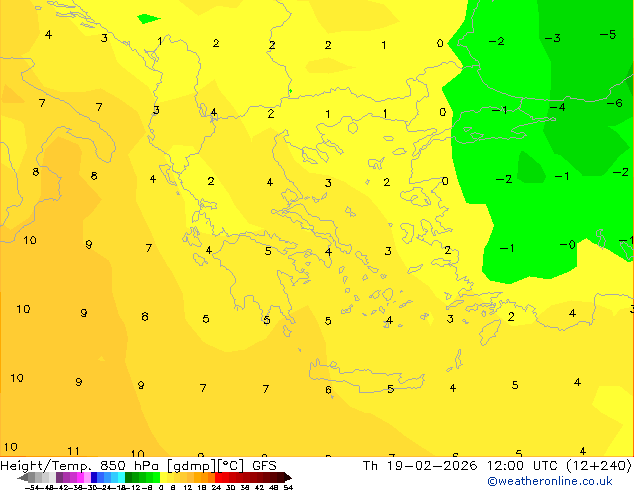Click the '11' temperature value on map
The height and width of the screenshot is (490, 634).
(73, 451)
